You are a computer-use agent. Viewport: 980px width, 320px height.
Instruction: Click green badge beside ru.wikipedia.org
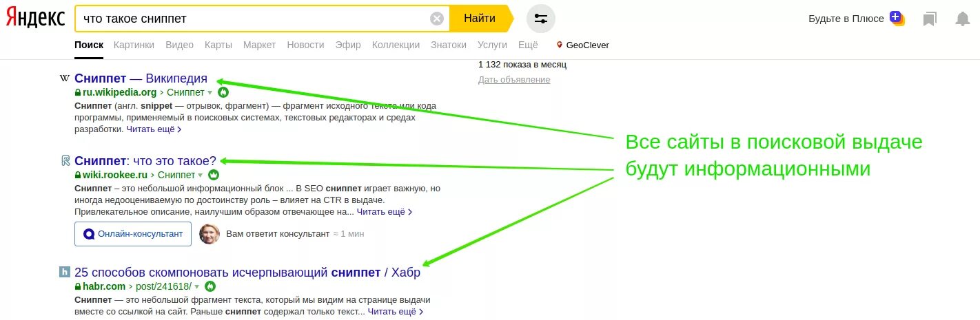coord(223,92)
